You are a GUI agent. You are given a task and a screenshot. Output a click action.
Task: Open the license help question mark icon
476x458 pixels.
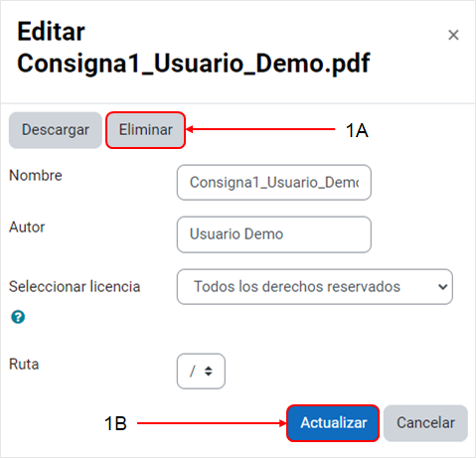[x=18, y=317]
